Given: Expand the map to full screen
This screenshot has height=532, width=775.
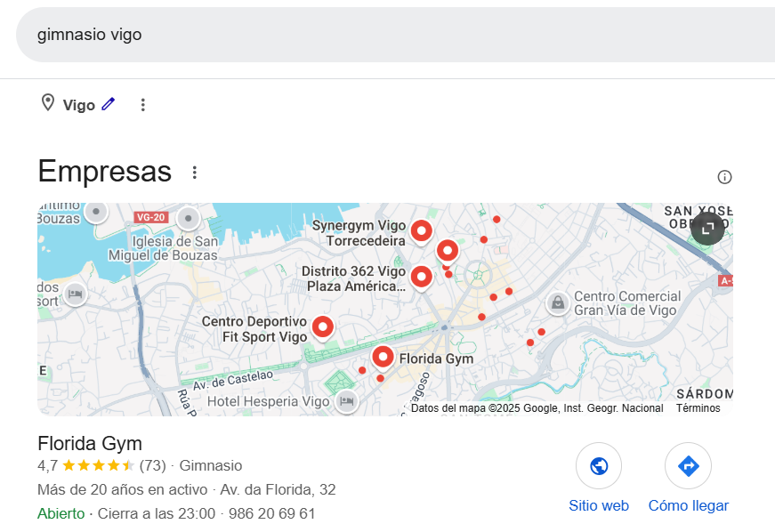Looking at the screenshot, I should coord(707,228).
